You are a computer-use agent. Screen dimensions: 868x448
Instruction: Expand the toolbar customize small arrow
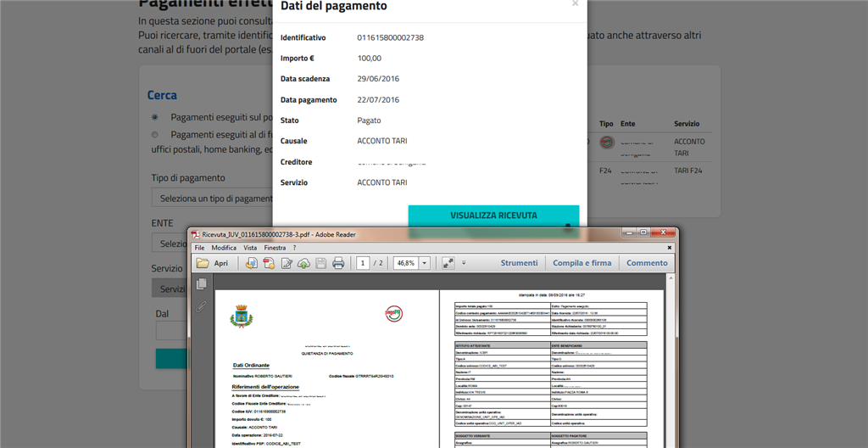pyautogui.click(x=464, y=263)
